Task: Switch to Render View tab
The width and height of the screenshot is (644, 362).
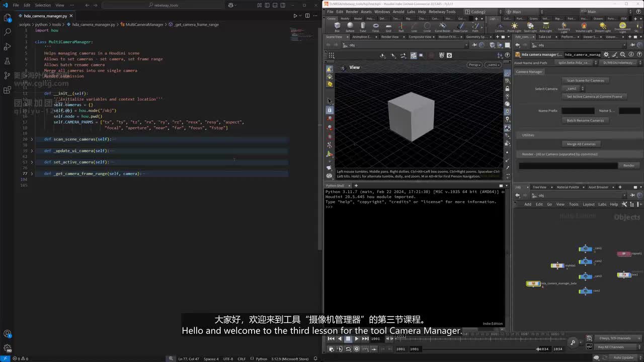Action: (x=389, y=37)
